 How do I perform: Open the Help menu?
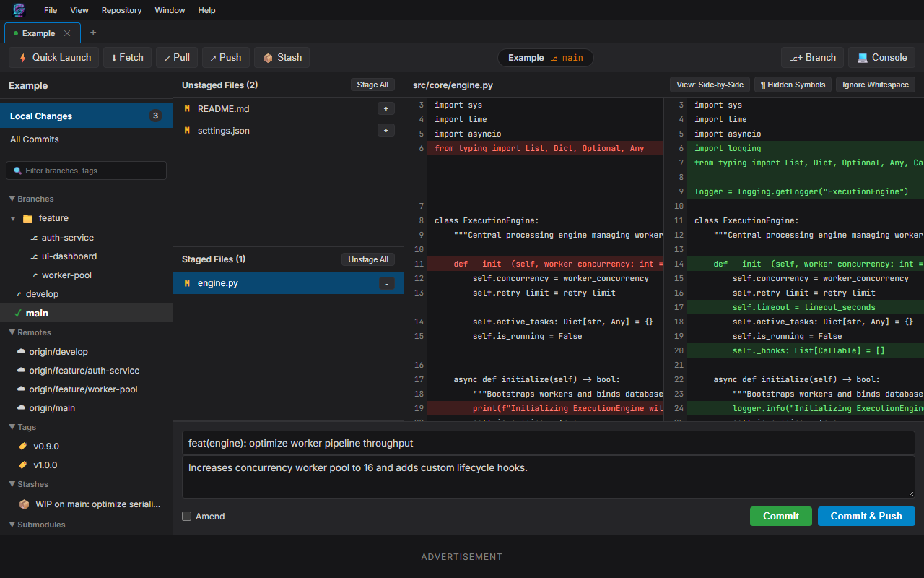[206, 10]
